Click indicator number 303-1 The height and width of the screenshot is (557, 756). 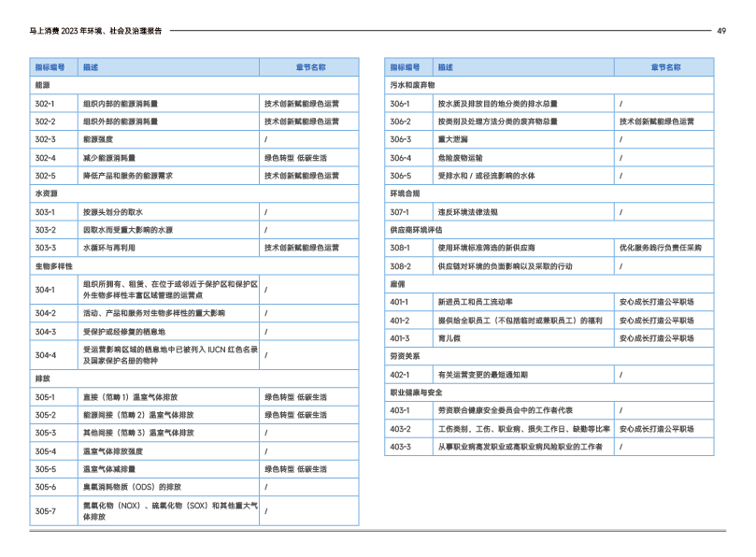tap(45, 212)
